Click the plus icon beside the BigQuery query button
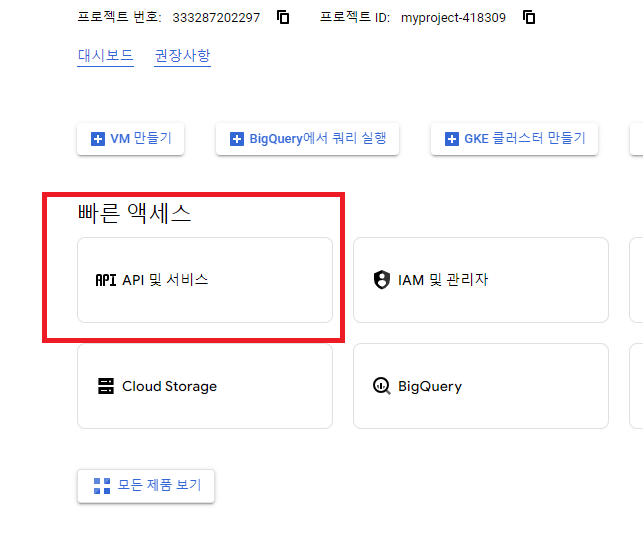Screen dimensions: 643x543 [x=237, y=139]
